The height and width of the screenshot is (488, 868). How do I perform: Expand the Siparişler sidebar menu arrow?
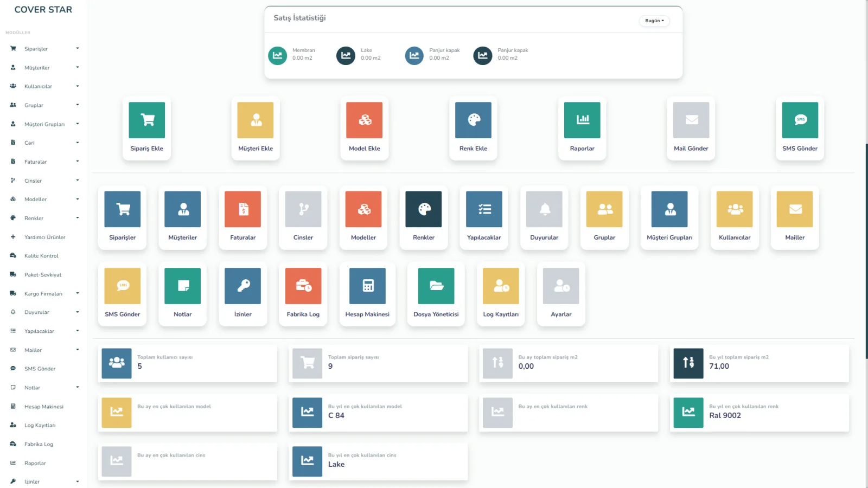pos(78,49)
